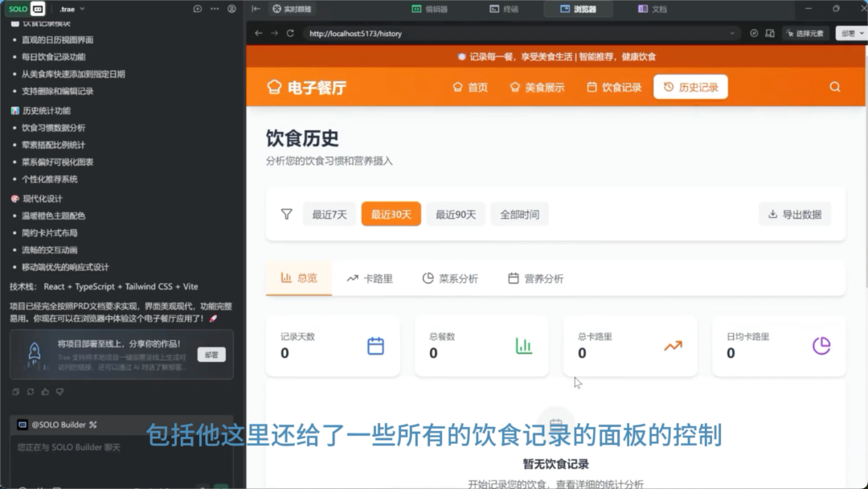Select the 历史记录 nav item
The image size is (868, 489).
pos(690,87)
